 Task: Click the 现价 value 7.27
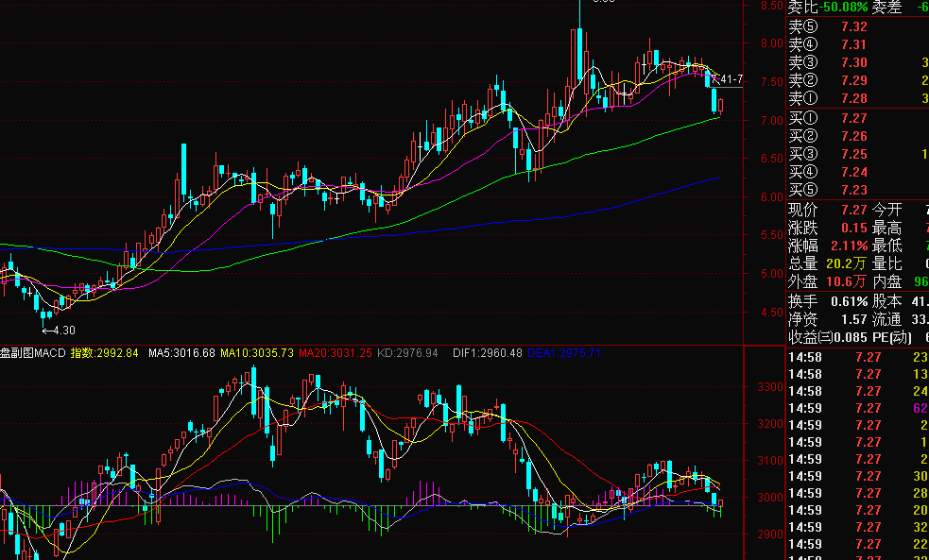coord(853,210)
